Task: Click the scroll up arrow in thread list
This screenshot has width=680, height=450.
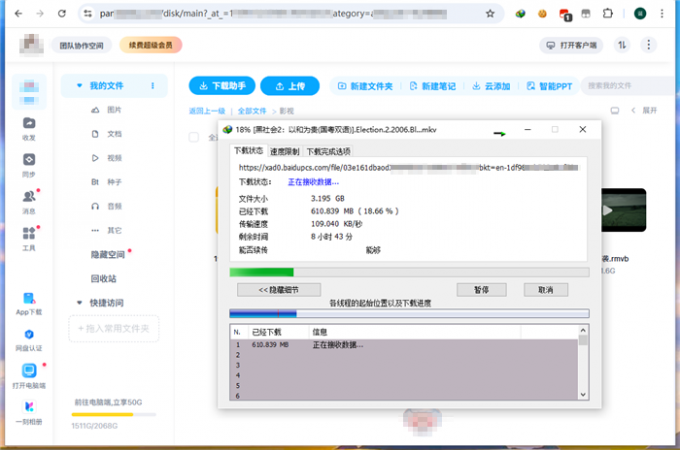Action: pos(583,330)
